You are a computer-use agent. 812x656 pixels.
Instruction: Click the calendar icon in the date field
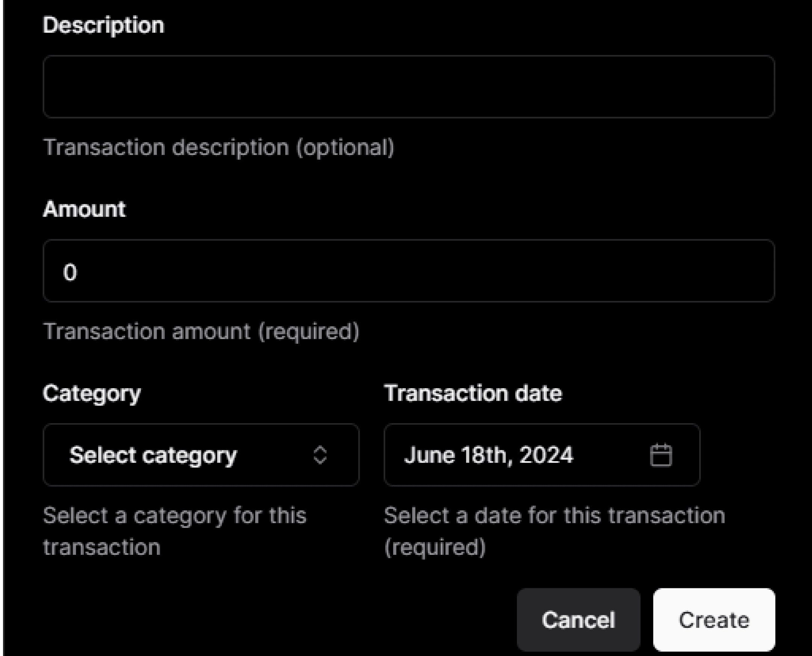661,455
